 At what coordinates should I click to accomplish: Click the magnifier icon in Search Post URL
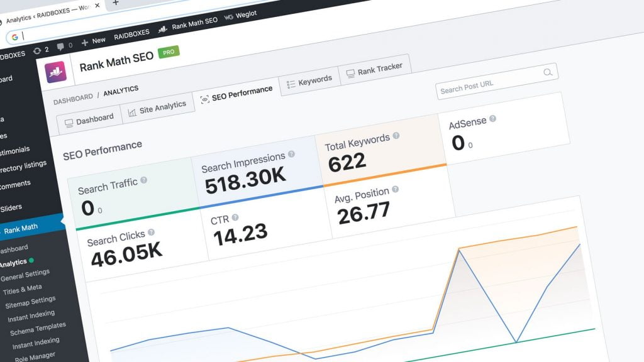point(548,73)
